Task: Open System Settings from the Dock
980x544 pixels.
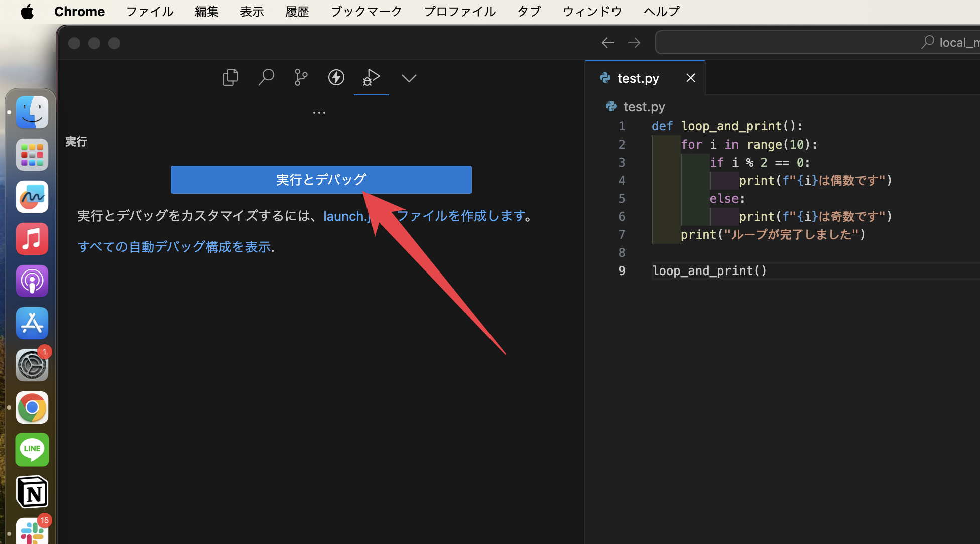Action: tap(32, 365)
